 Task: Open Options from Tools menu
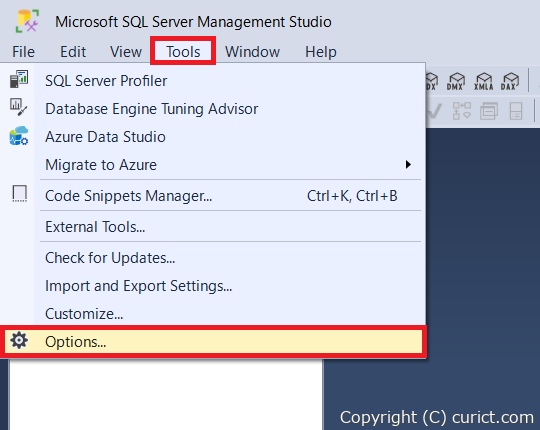tap(213, 342)
